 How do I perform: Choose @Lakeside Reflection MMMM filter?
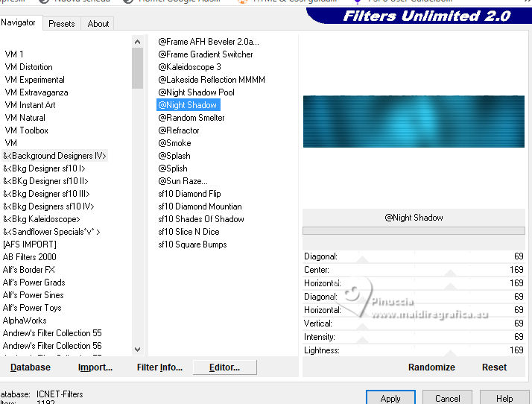coord(212,80)
